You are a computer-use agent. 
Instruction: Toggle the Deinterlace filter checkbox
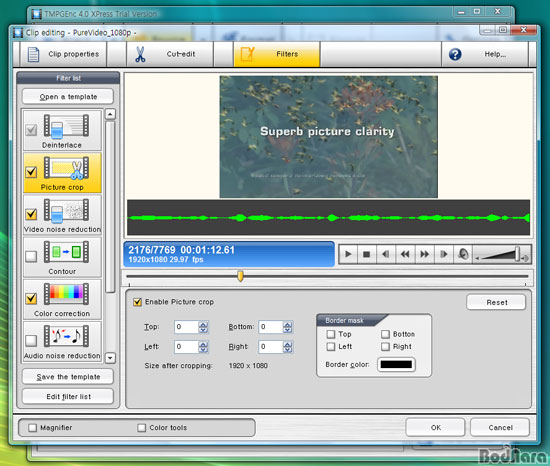31,130
